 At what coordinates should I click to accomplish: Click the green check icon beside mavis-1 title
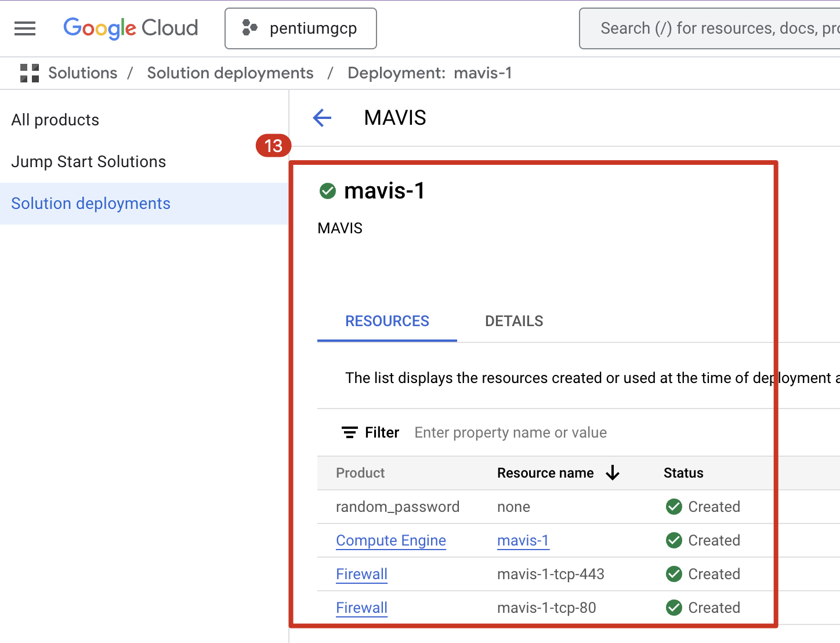pos(328,191)
